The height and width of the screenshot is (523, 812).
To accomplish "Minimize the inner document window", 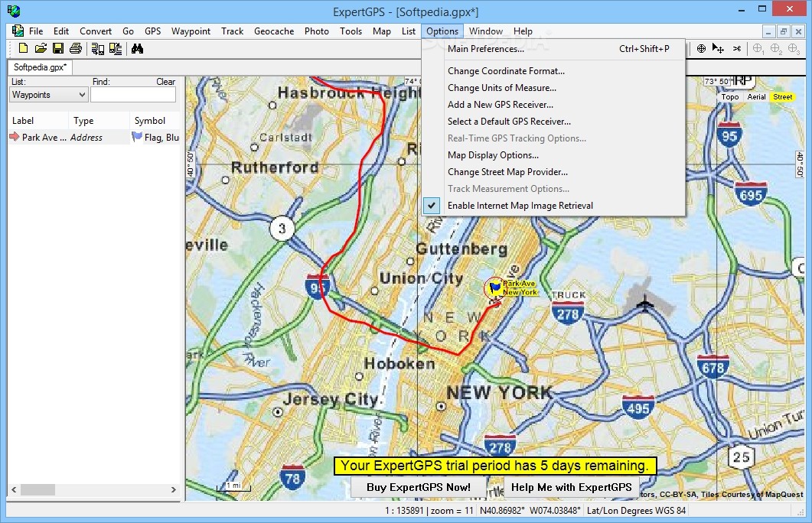I will [x=768, y=31].
